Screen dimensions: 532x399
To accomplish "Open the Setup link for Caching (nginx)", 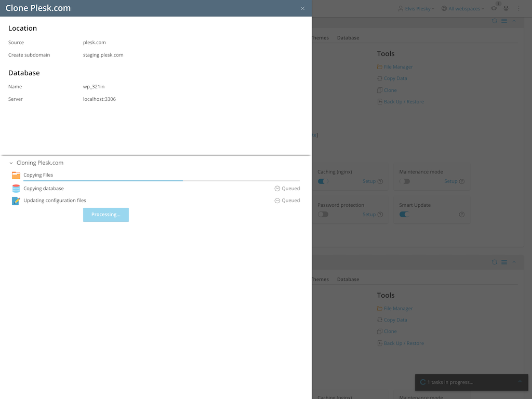I will coord(369,181).
